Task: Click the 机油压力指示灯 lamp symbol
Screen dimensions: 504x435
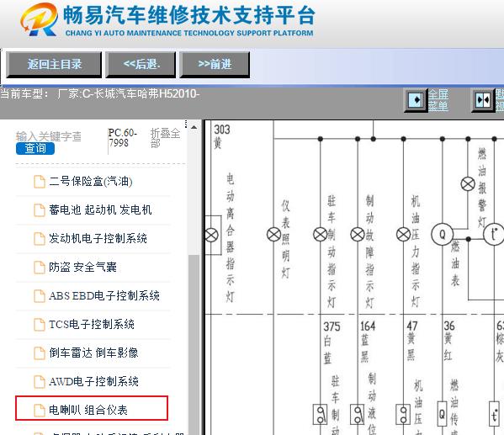Action: pos(403,235)
